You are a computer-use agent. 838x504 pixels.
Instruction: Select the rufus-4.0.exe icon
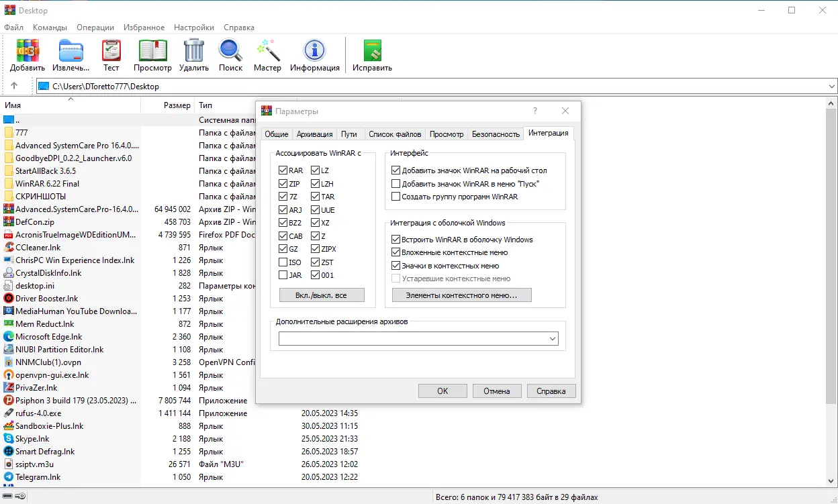click(x=9, y=413)
